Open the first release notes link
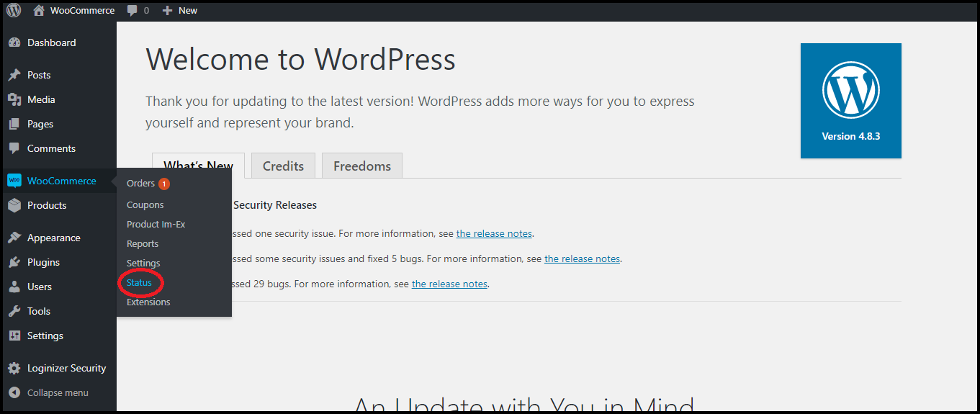 494,234
